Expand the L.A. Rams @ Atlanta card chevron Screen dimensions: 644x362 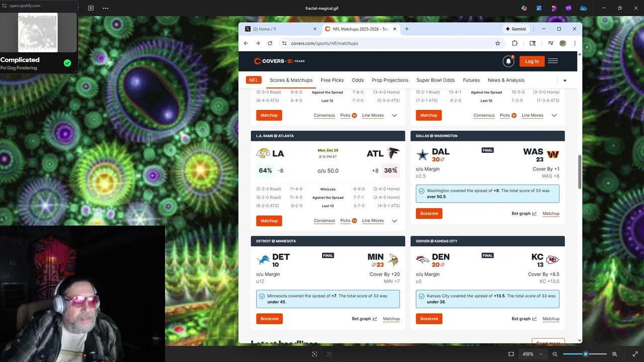(x=394, y=221)
